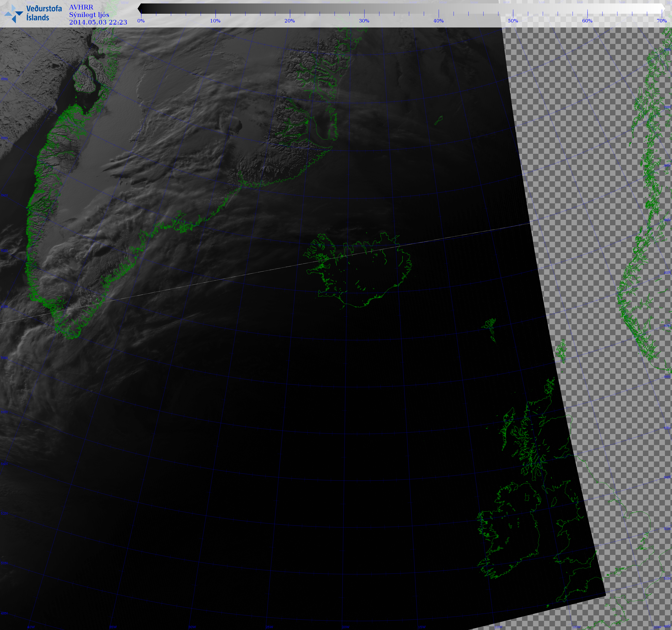672x630 pixels.
Task: Click the 0% mark on grayscale bar
Action: pos(141,21)
